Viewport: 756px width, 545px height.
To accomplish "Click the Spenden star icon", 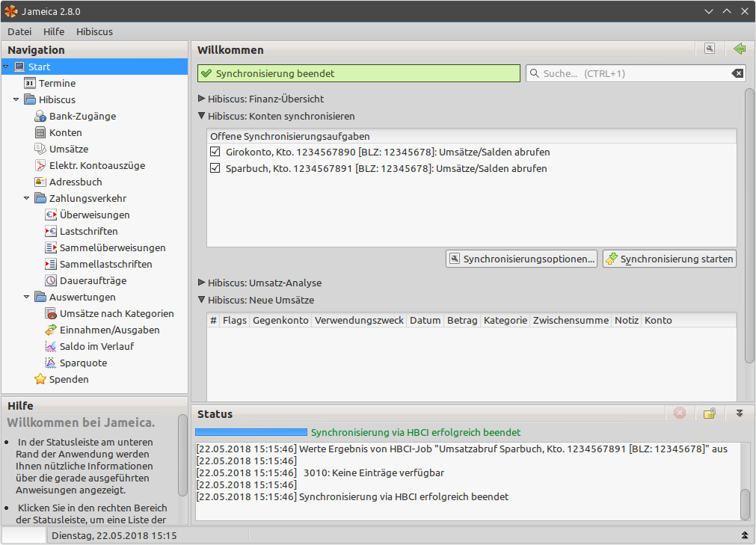I will click(40, 379).
